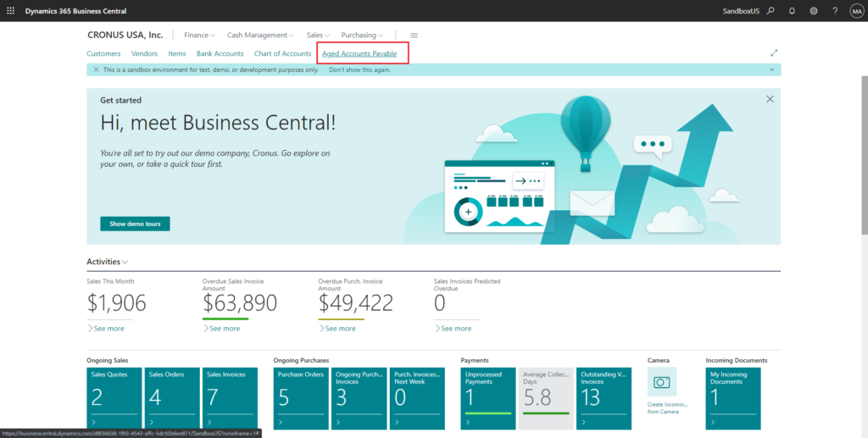The width and height of the screenshot is (868, 438).
Task: Open the Sales Quotes tile
Action: pos(114,399)
